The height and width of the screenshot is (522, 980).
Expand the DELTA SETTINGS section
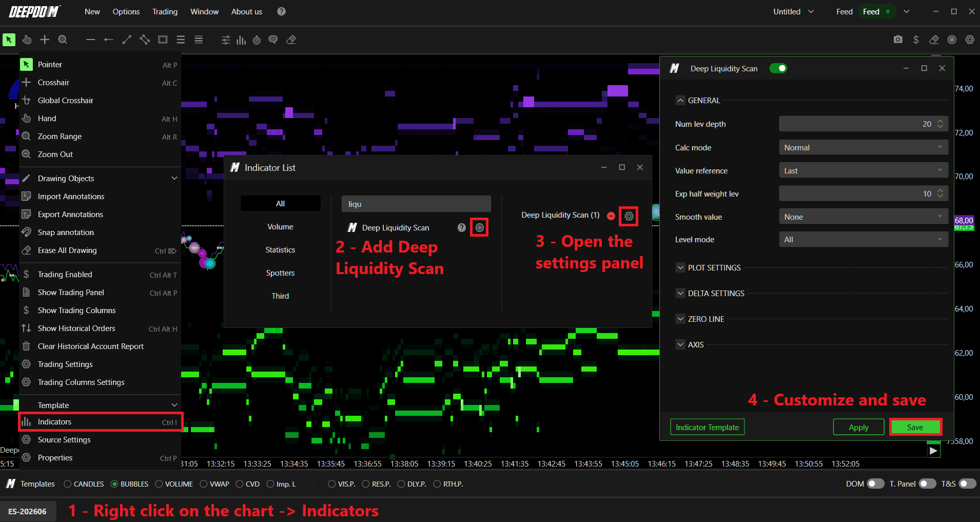[680, 293]
